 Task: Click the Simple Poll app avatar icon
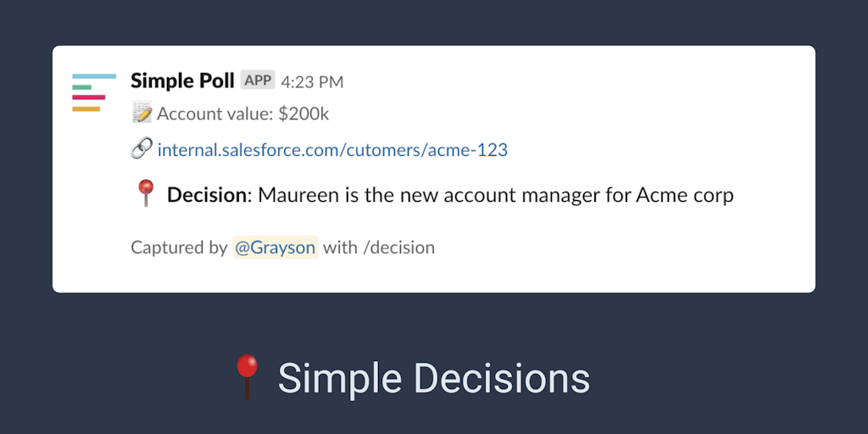click(x=93, y=92)
